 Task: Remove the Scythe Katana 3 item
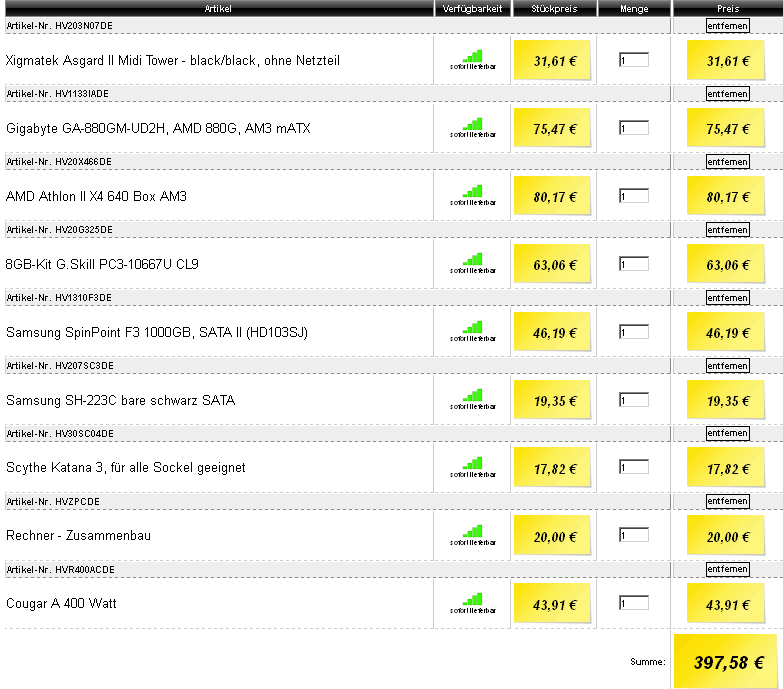tap(728, 433)
